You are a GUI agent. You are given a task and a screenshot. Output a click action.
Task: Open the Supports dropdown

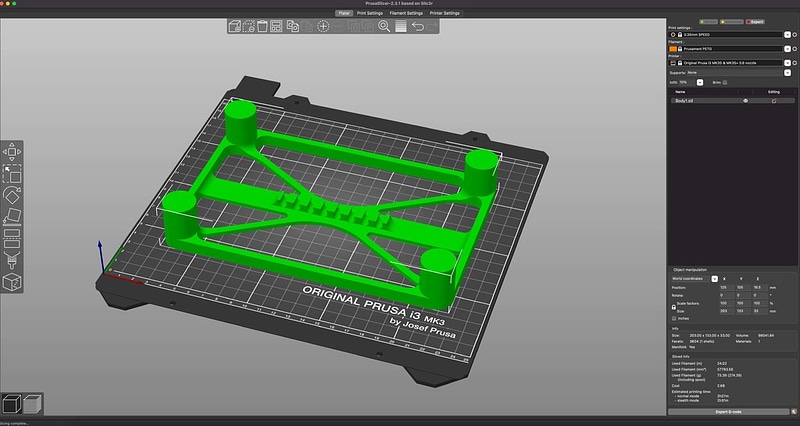click(787, 72)
